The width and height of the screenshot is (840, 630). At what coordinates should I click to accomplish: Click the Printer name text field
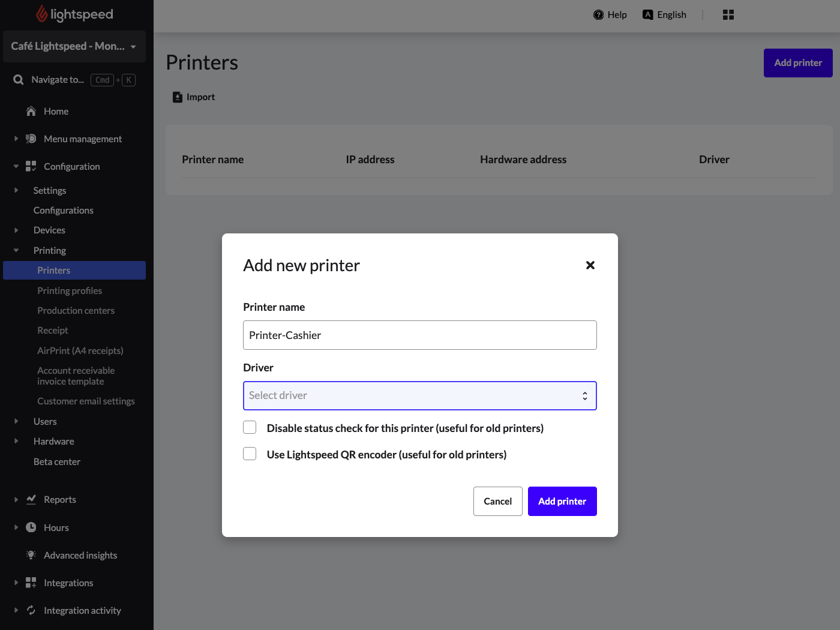(419, 335)
